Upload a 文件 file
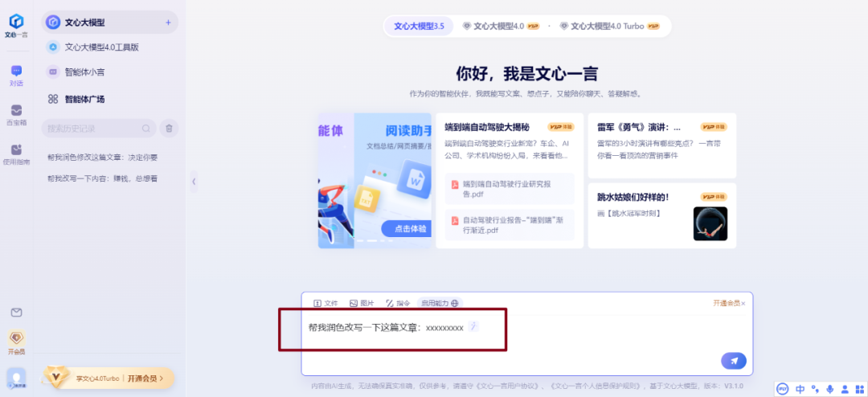This screenshot has height=397, width=868. (325, 303)
